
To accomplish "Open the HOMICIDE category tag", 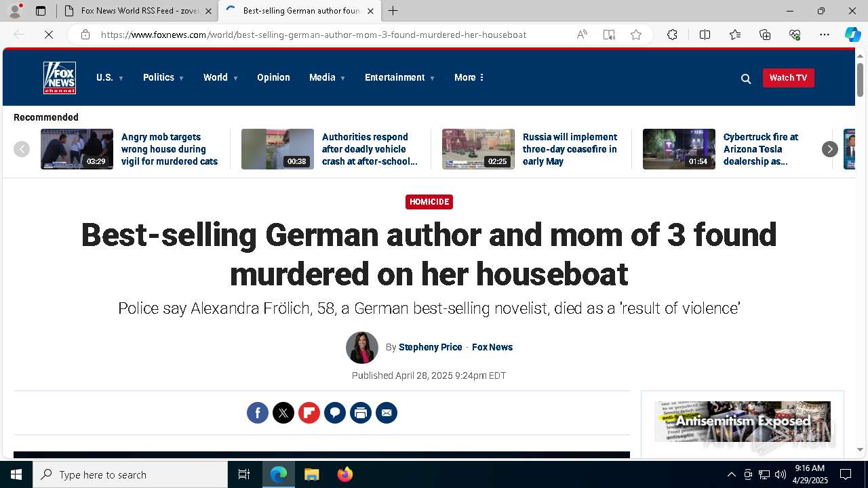I will 429,202.
